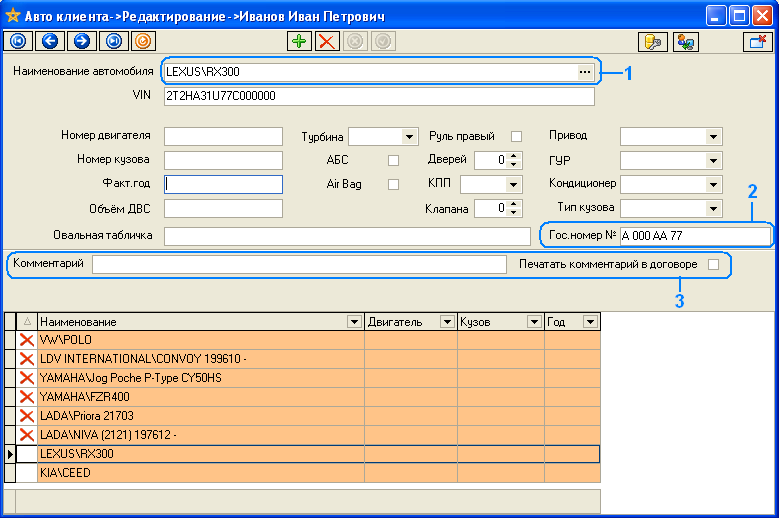Click the greyed confirm checkmark icon
The image size is (782, 518).
(383, 41)
